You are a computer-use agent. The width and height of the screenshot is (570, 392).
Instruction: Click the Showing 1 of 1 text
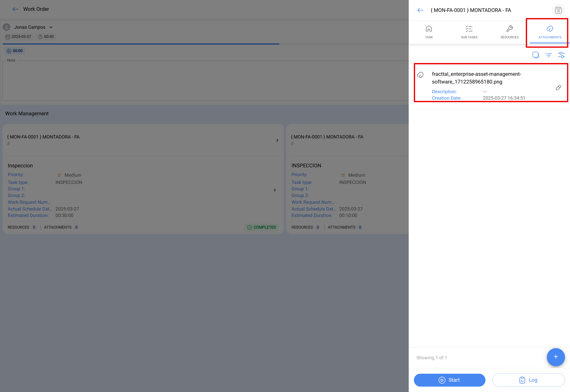click(x=432, y=358)
